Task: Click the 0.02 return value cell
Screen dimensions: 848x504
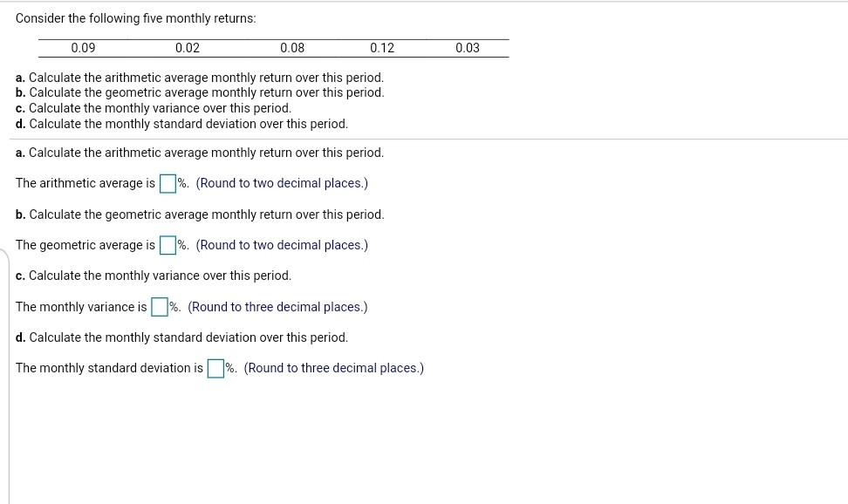Action: click(x=187, y=48)
